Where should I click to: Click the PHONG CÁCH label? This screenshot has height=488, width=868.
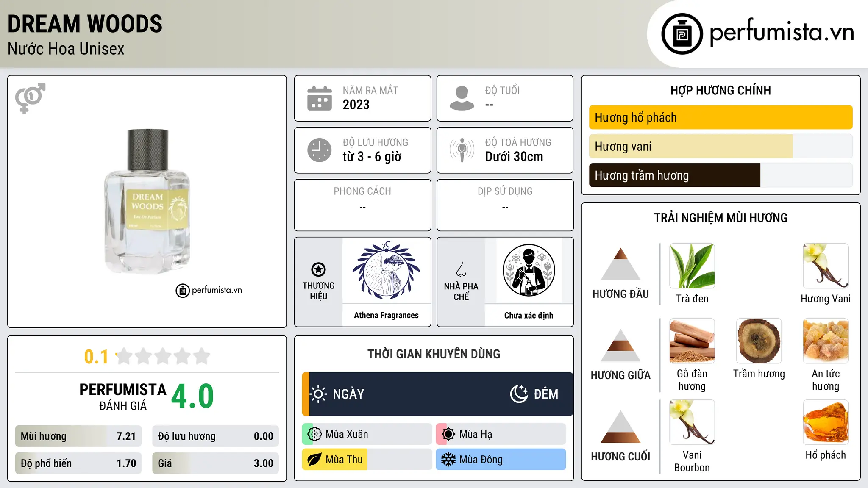pos(362,191)
